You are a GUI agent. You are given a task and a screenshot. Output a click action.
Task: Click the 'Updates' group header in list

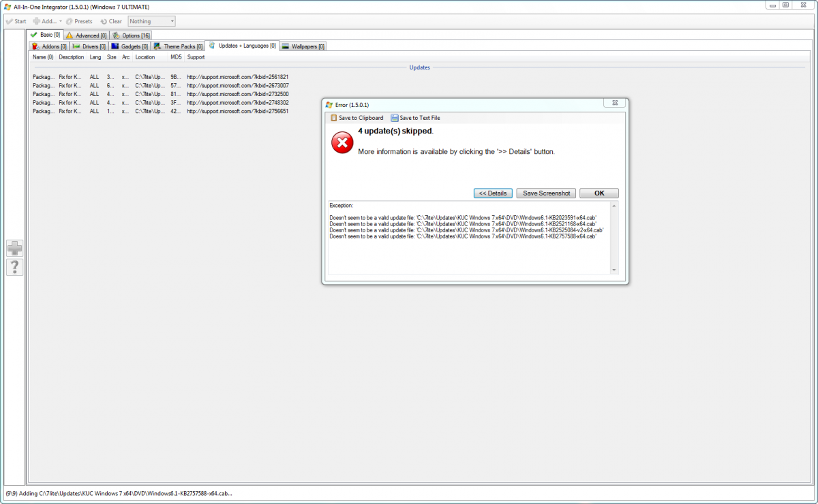coord(419,67)
